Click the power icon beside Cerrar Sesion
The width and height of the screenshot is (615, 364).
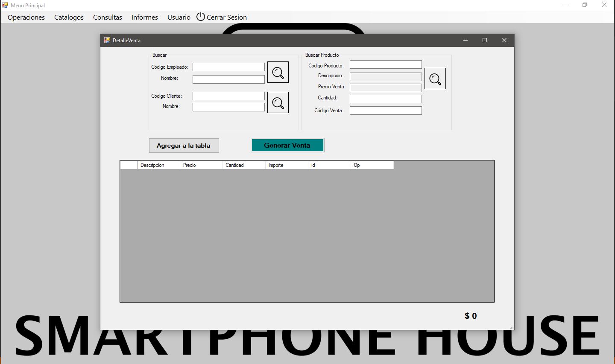point(201,17)
